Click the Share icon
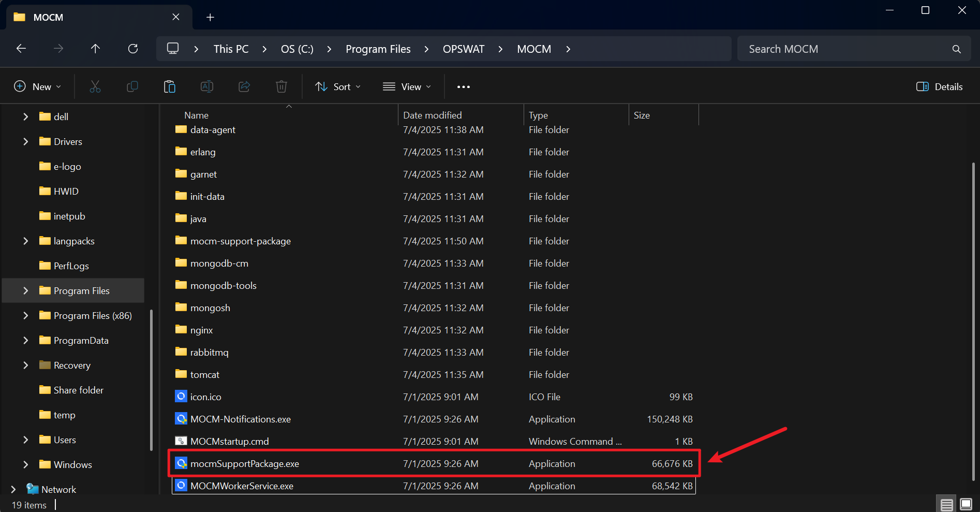980x512 pixels. (x=244, y=86)
